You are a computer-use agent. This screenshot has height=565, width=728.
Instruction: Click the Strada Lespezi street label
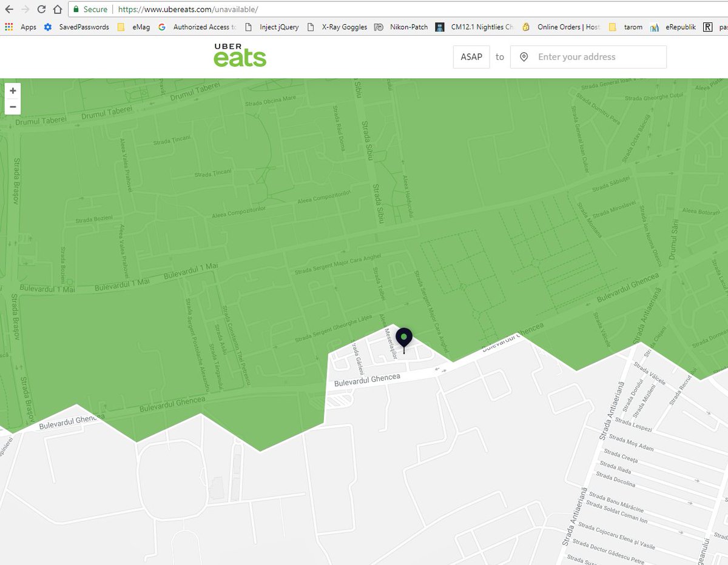coord(633,424)
